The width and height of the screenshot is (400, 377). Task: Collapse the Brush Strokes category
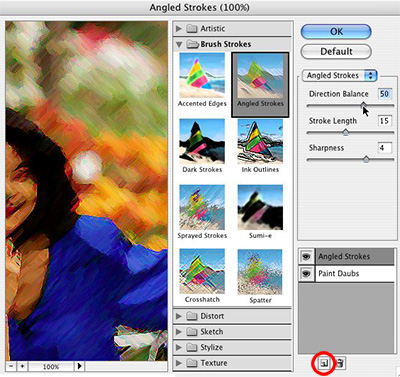(x=179, y=44)
